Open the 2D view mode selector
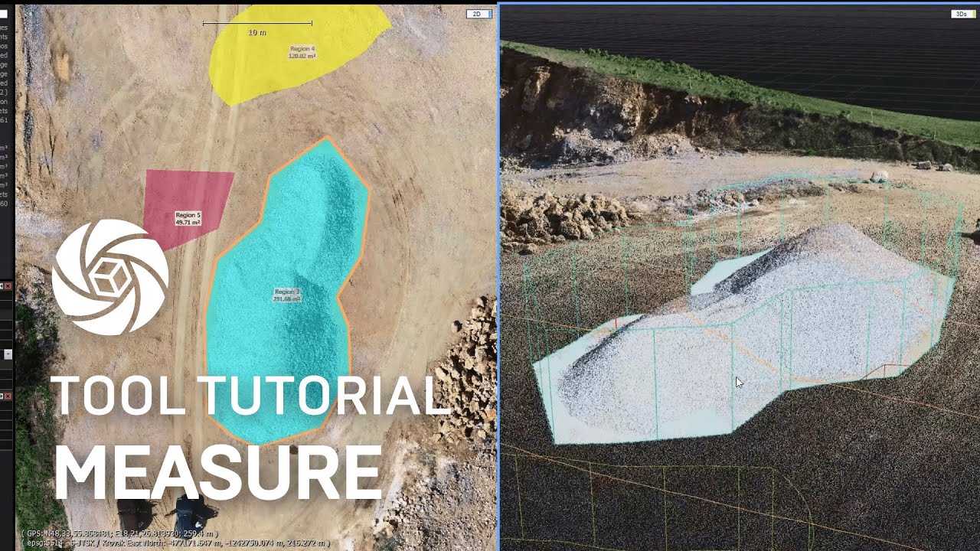 point(479,14)
